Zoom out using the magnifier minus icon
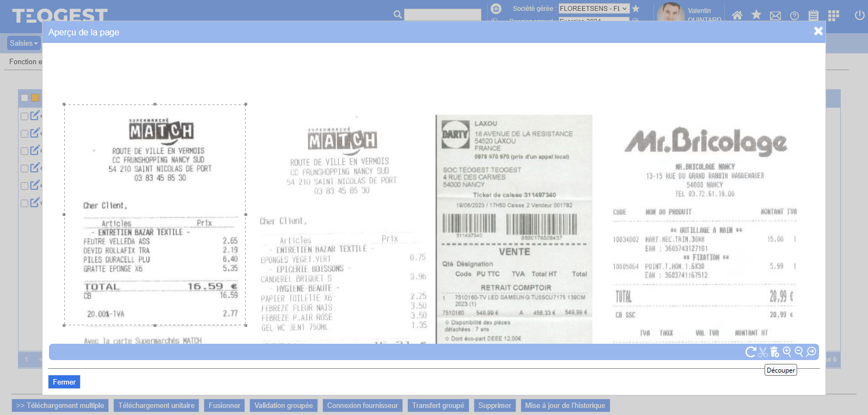The height and width of the screenshot is (415, 868). [x=799, y=352]
